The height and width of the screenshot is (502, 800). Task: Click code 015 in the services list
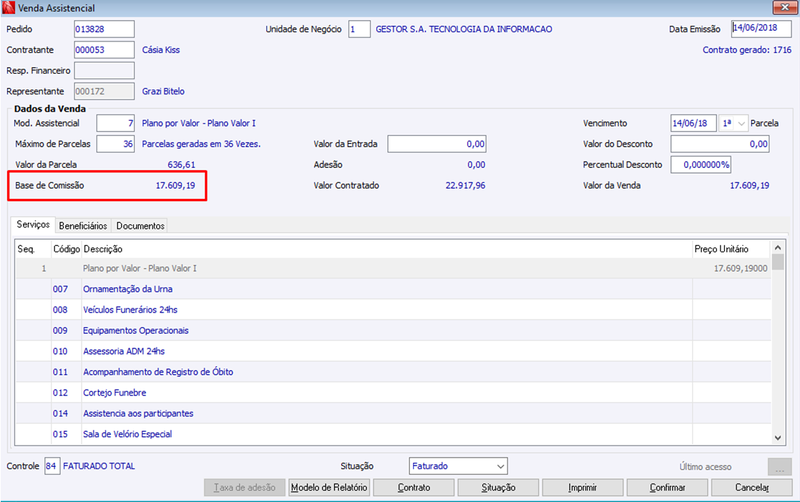[x=60, y=434]
